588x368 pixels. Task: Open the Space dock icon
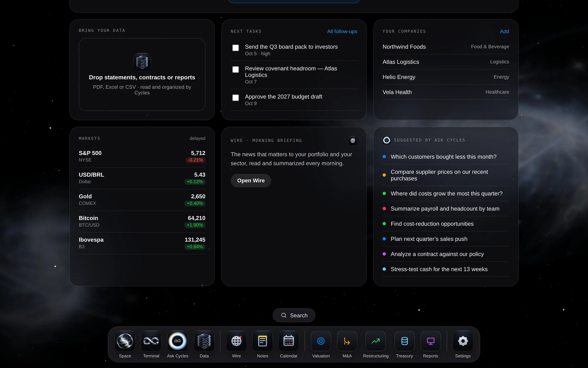coord(125,341)
